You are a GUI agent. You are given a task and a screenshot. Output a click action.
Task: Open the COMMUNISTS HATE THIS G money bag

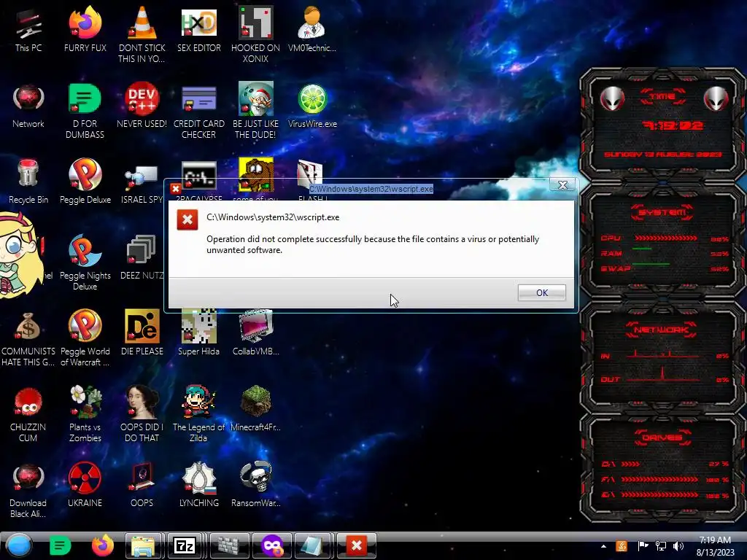tap(28, 338)
